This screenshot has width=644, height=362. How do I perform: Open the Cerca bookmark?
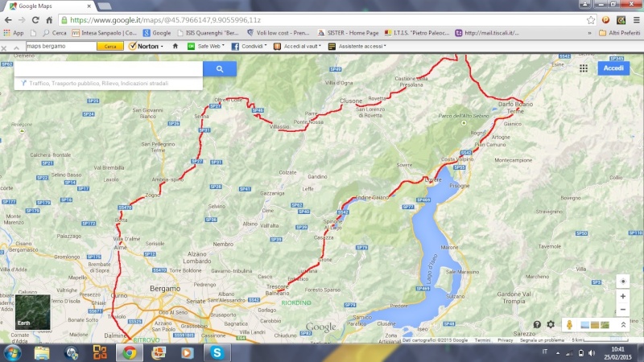(54, 33)
